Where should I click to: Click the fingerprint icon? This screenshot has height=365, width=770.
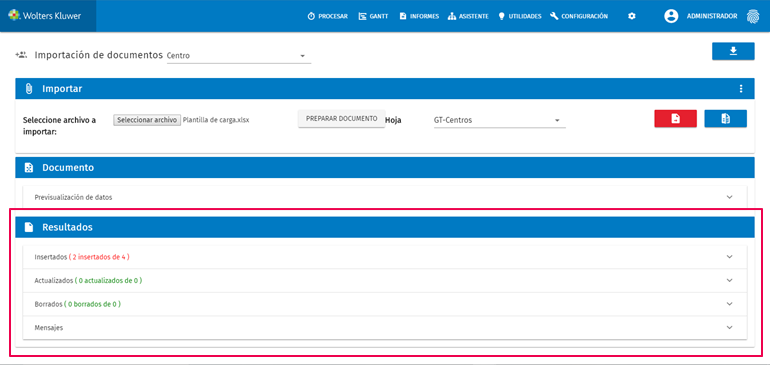pos(752,16)
